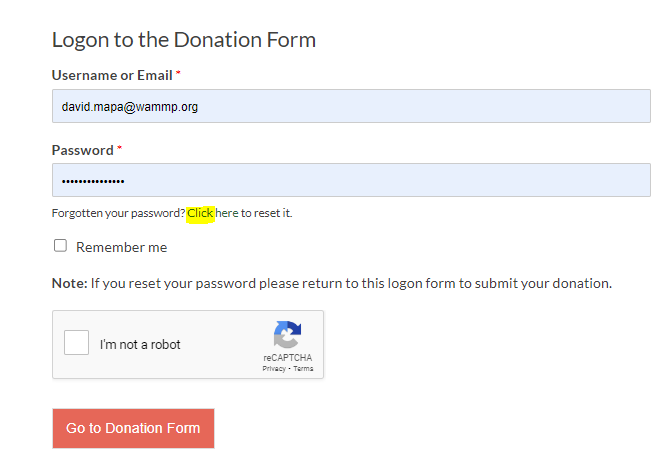Click the word 'here' in reset link
The height and width of the screenshot is (467, 662).
(227, 213)
